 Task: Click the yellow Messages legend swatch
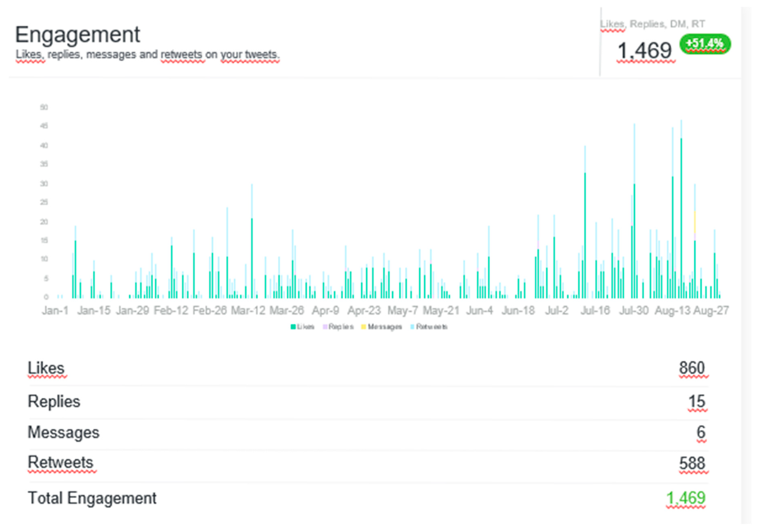click(x=364, y=327)
